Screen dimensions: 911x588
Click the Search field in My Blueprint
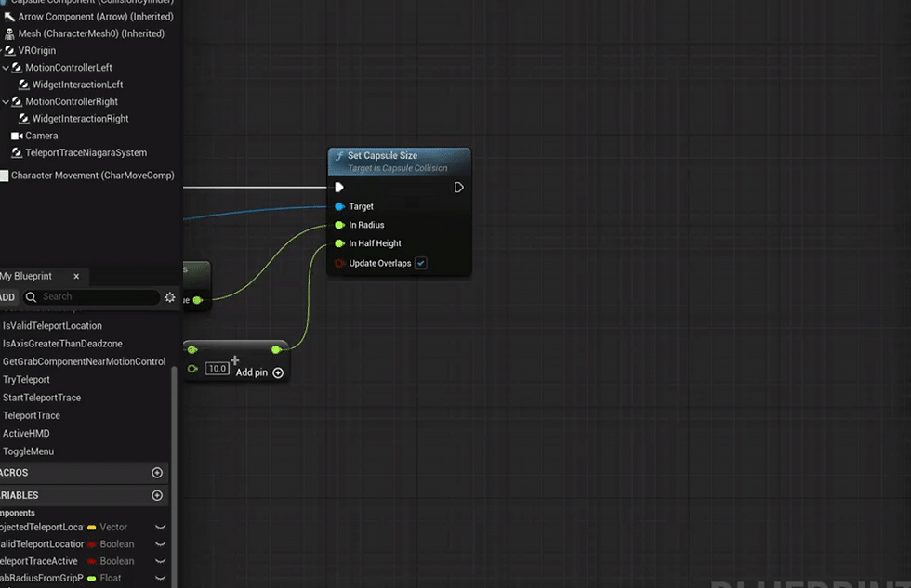click(x=91, y=296)
